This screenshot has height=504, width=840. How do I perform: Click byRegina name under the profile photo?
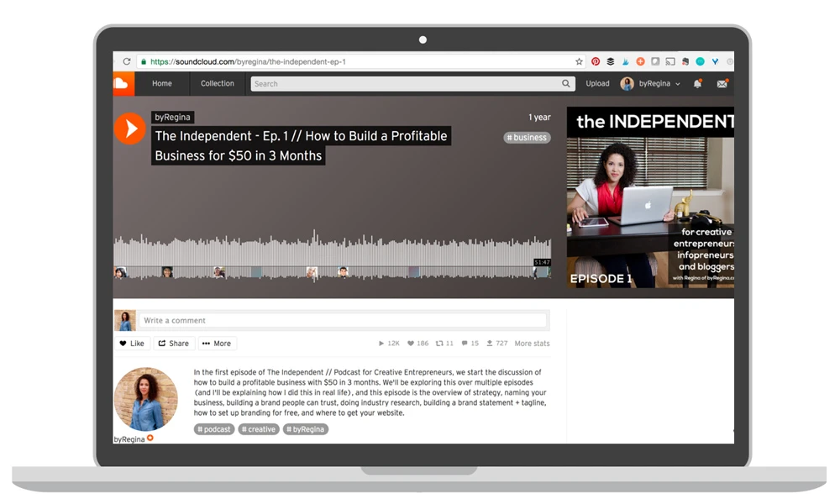(x=129, y=439)
